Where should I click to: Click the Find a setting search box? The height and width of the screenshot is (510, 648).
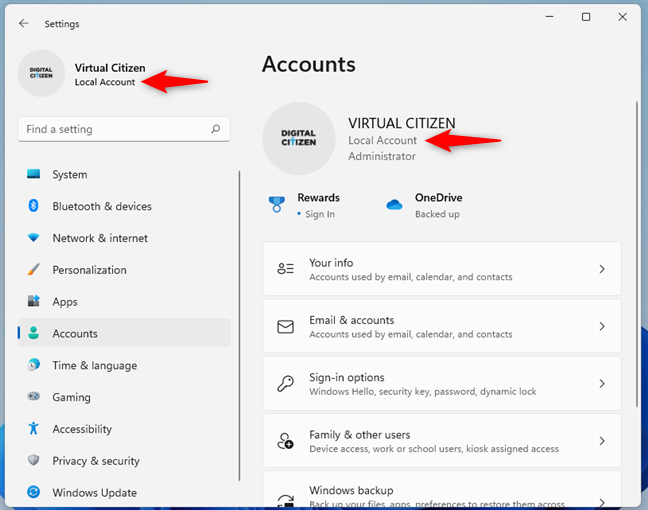124,129
